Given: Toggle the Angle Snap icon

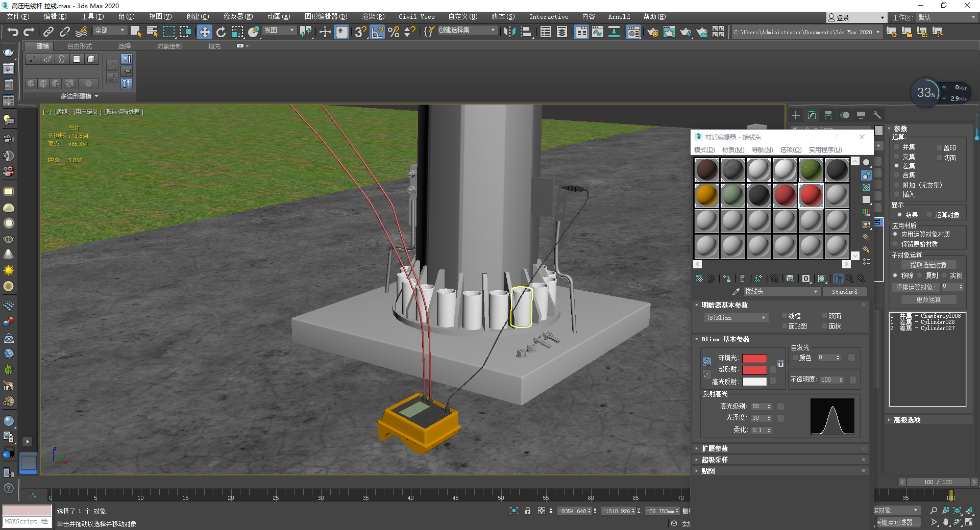Looking at the screenshot, I should [377, 32].
